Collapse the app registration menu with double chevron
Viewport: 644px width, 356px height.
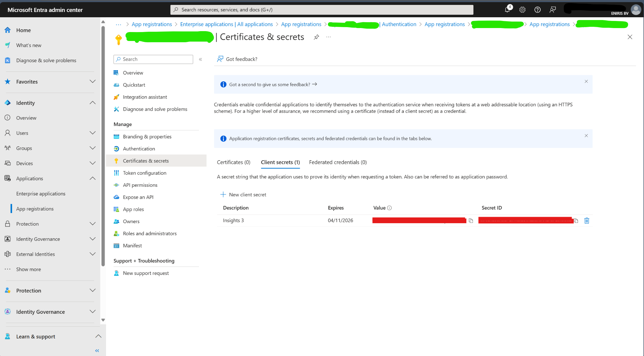pos(200,59)
